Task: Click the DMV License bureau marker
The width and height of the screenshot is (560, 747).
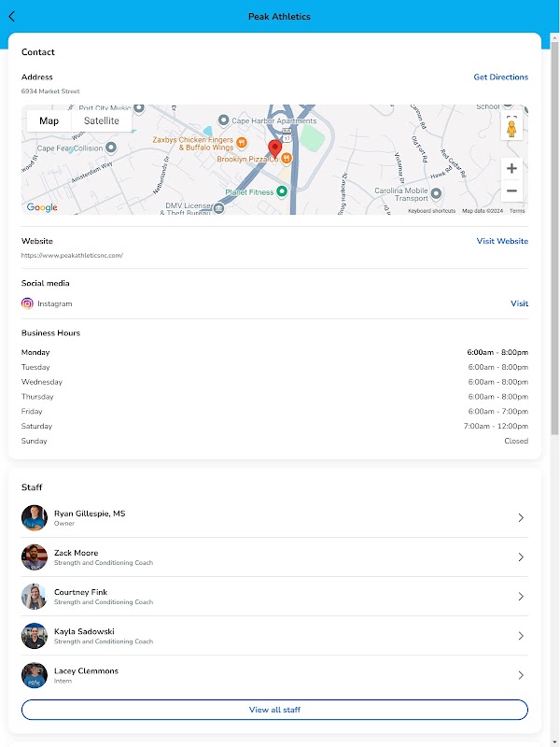Action: pos(218,208)
